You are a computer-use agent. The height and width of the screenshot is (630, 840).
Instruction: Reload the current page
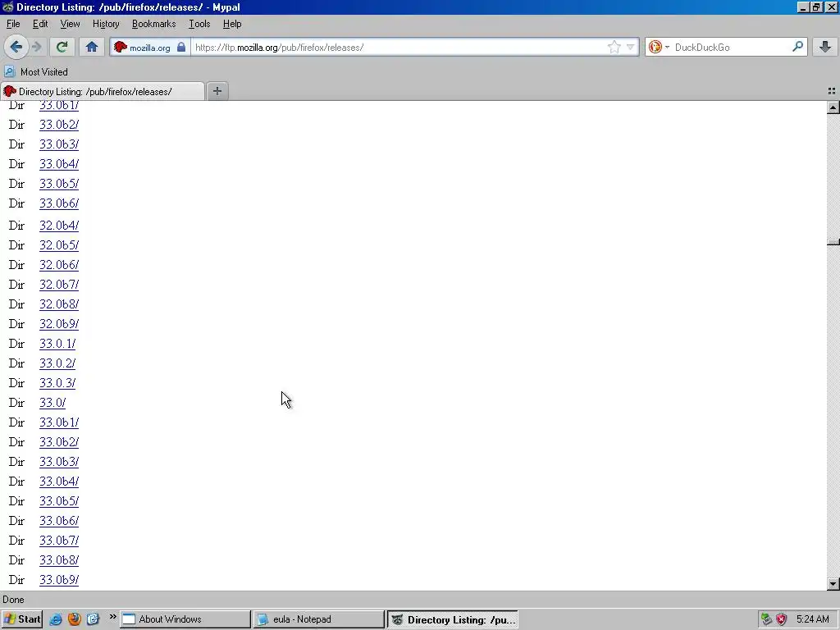[x=62, y=47]
